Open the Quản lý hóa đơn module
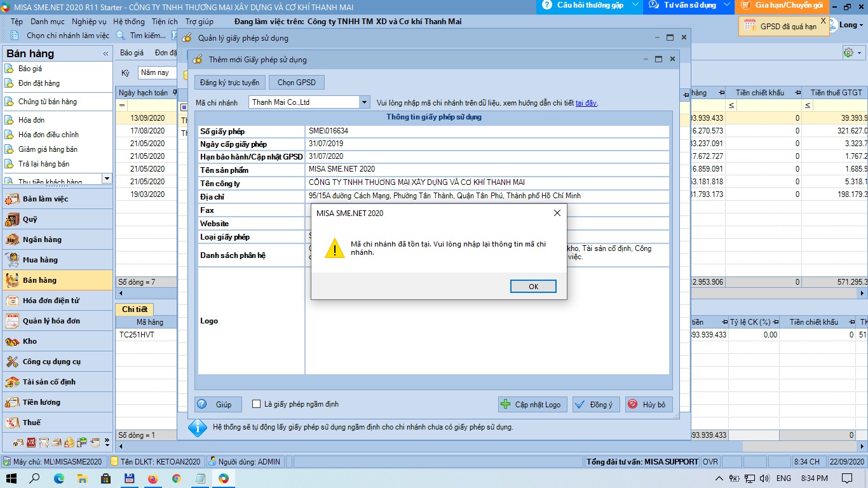The width and height of the screenshot is (868, 488). point(58,321)
